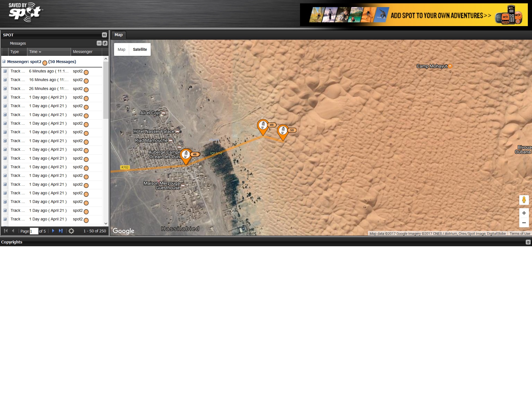The image size is (532, 405).
Task: Click the paging toolbar refresh icon
Action: (71, 231)
